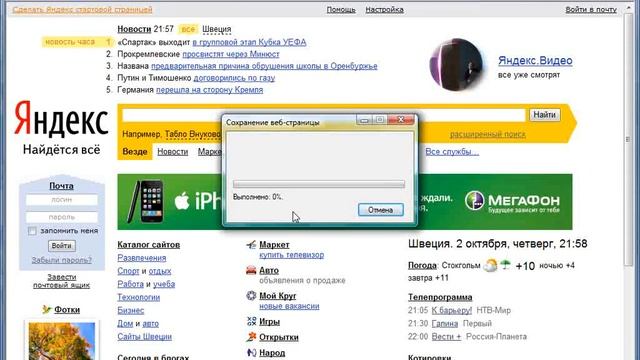Screen dimensions: 640x360
Task: Open news link перешла на сторону Кремля
Action: (209, 89)
